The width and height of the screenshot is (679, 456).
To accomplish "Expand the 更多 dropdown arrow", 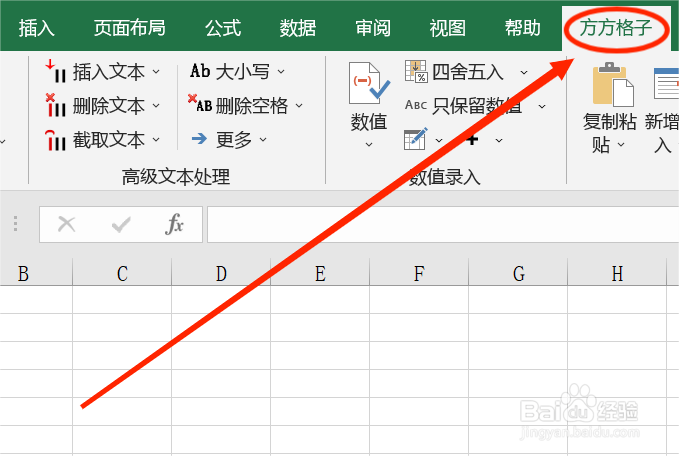I will (x=263, y=140).
